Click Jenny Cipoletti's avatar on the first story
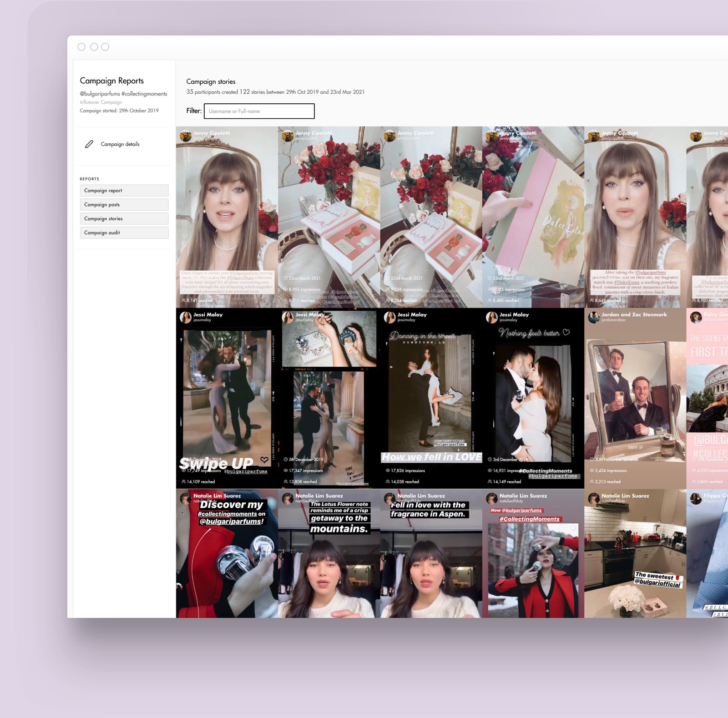The image size is (728, 718). pyautogui.click(x=186, y=136)
